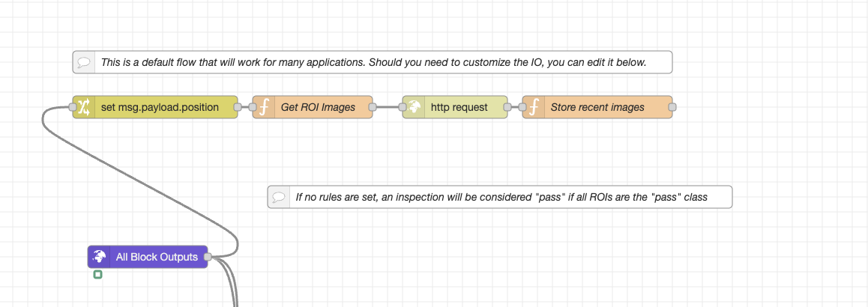Select the 'All Block Outputs' node label

[x=157, y=257]
